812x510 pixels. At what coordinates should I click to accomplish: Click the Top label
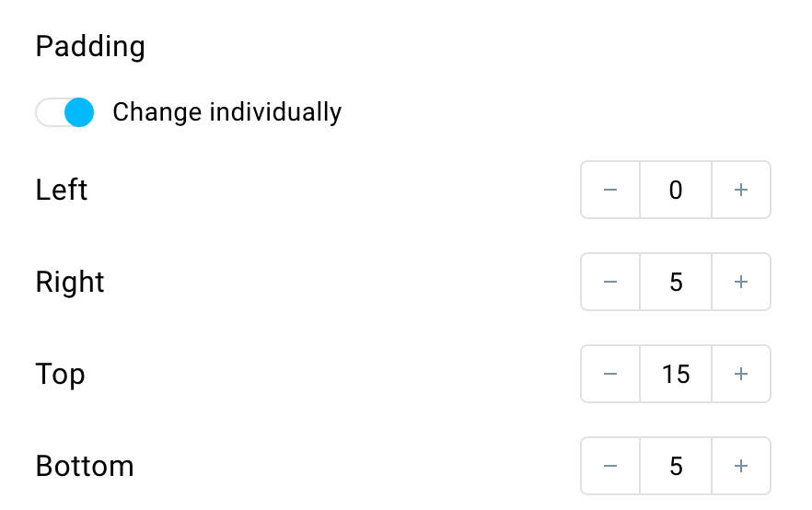60,375
